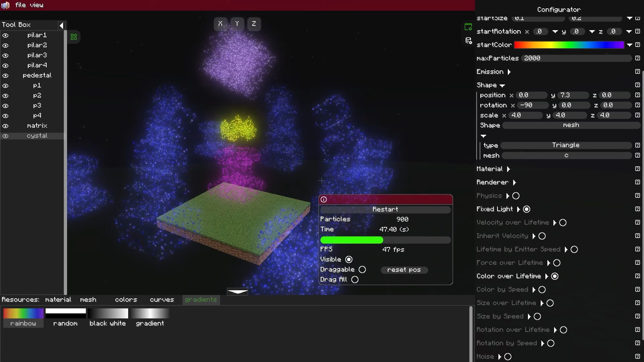Click the Tool Box collapse arrow icon
Screen dimensions: 644x362
tap(62, 24)
